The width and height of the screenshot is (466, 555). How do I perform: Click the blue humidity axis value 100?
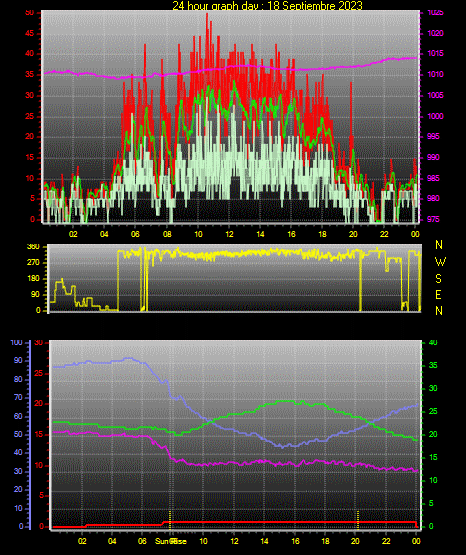click(17, 343)
